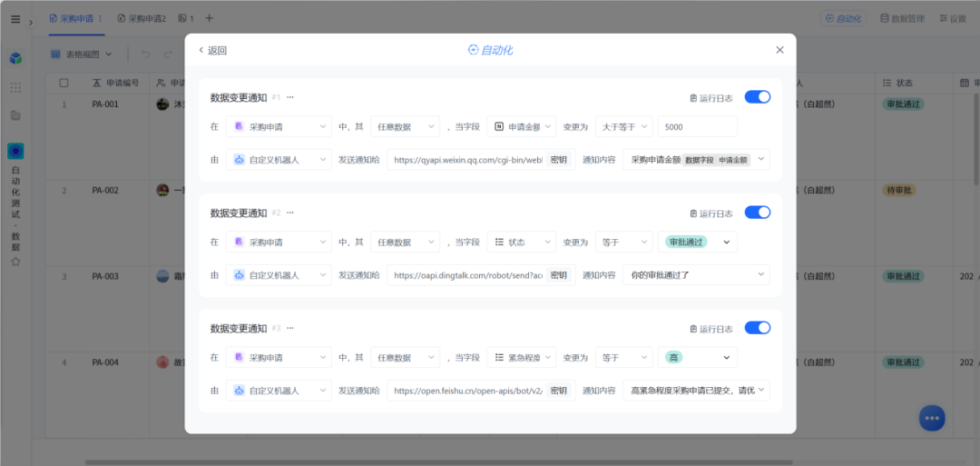Open 自定义机器人 dropdown in rule #3
Screen dimensions: 980x466
coord(279,391)
